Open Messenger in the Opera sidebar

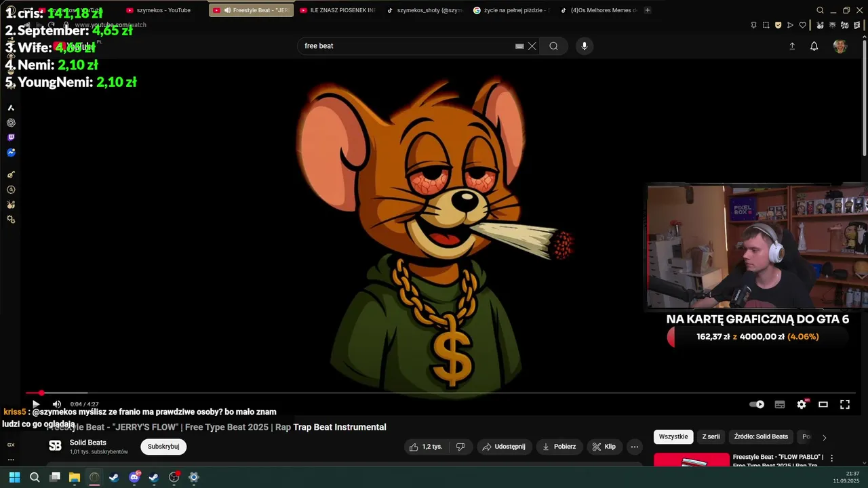click(x=11, y=153)
